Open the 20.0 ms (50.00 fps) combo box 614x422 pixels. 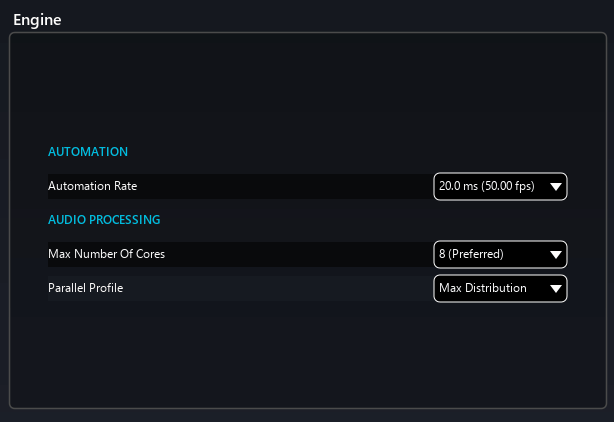(490, 187)
